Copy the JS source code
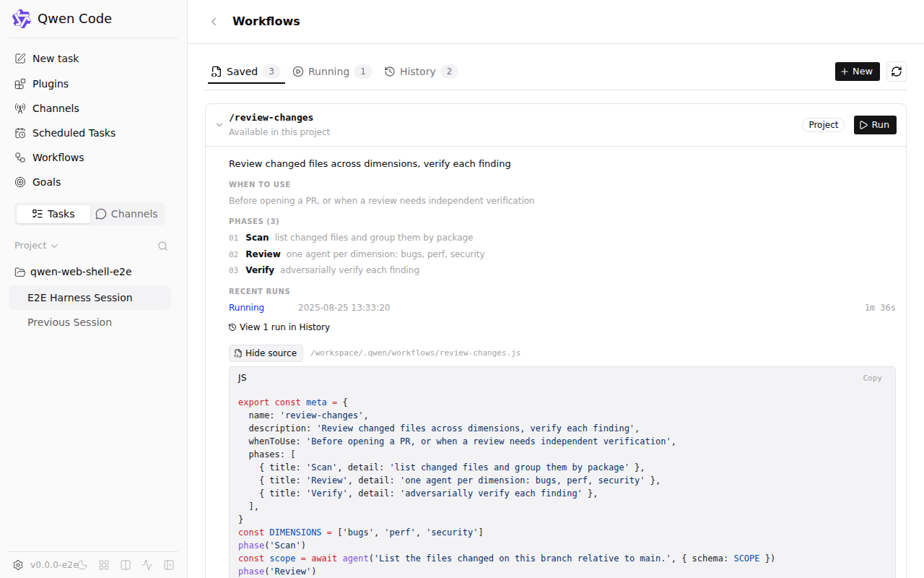Viewport: 924px width, 578px height. click(x=872, y=378)
